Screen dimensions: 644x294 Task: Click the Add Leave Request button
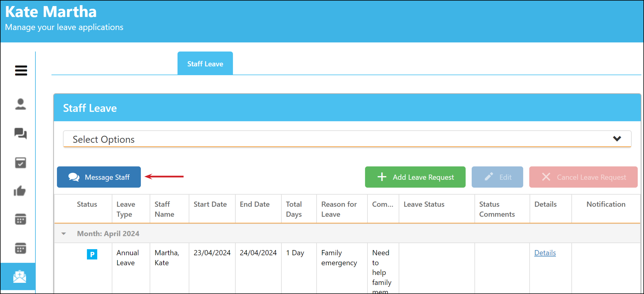click(415, 177)
